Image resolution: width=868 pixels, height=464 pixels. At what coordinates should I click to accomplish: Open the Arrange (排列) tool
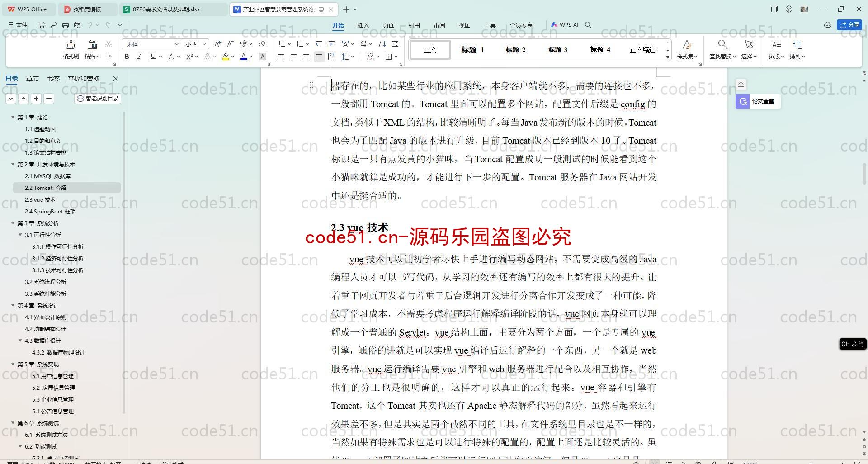click(797, 50)
